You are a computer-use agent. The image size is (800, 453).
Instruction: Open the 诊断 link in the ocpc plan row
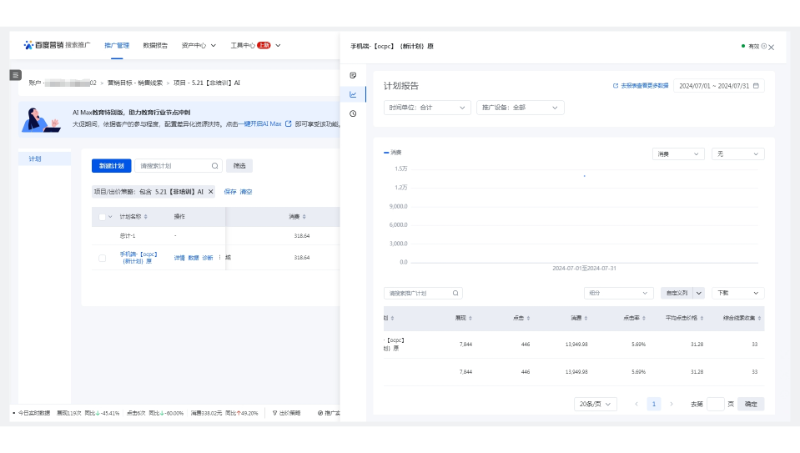pos(208,258)
